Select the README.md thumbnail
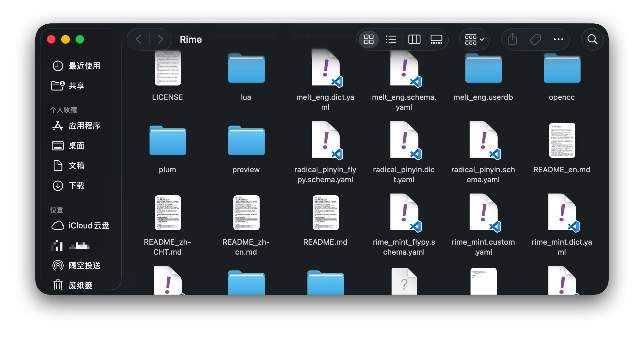The width and height of the screenshot is (644, 342). click(x=325, y=213)
